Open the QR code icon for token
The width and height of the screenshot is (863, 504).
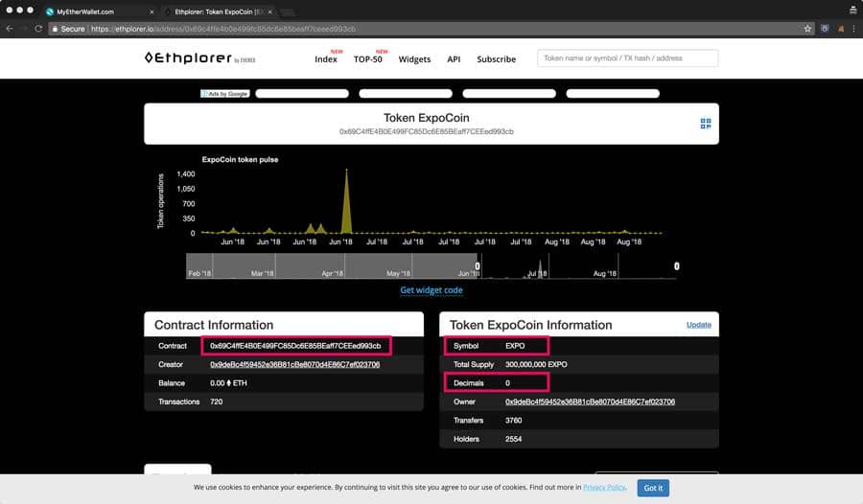point(706,124)
